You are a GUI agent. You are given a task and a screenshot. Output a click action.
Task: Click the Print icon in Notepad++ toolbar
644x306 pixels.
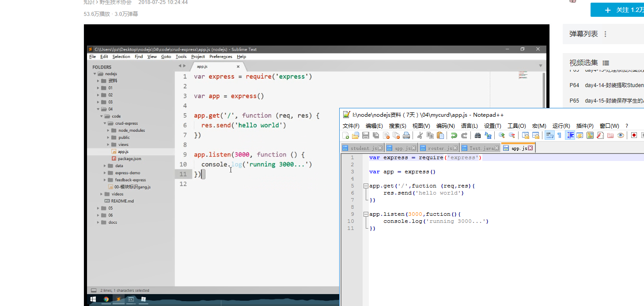coord(406,135)
